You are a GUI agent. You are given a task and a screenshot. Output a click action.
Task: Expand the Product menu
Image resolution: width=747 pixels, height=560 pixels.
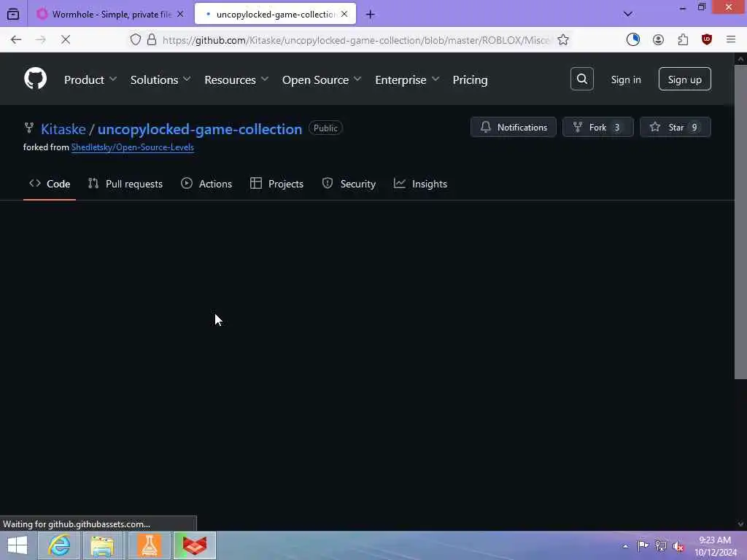(90, 79)
